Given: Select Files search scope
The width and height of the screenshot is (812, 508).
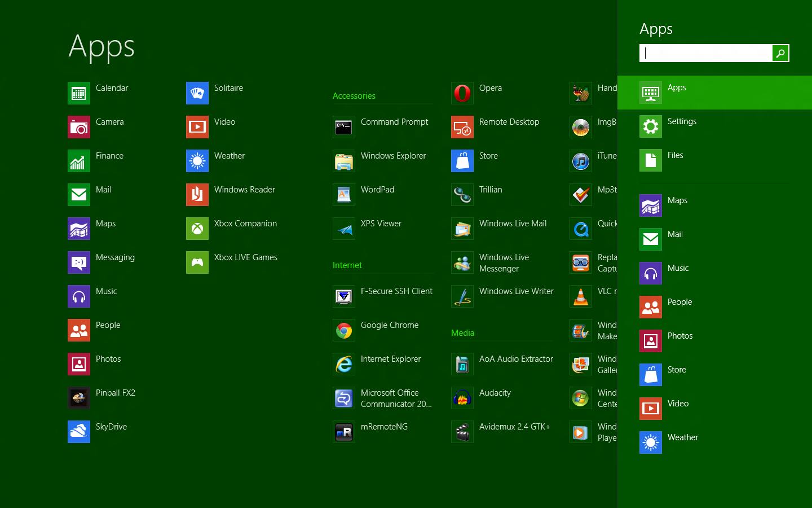Looking at the screenshot, I should click(x=714, y=160).
